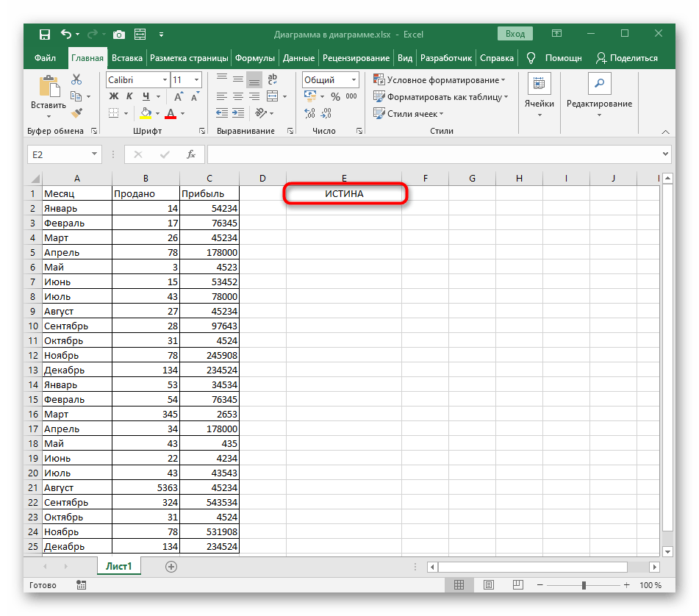Switch to Page Break Preview icon
Image resolution: width=699 pixels, height=616 pixels.
(x=517, y=585)
